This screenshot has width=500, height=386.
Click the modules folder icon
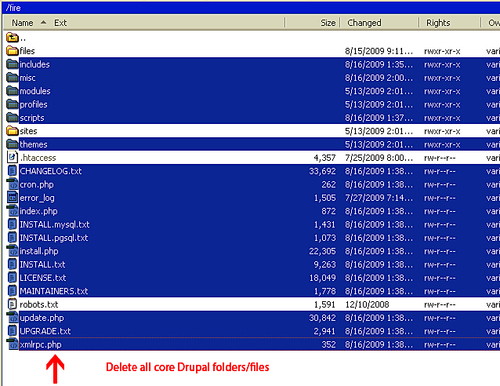[12, 91]
